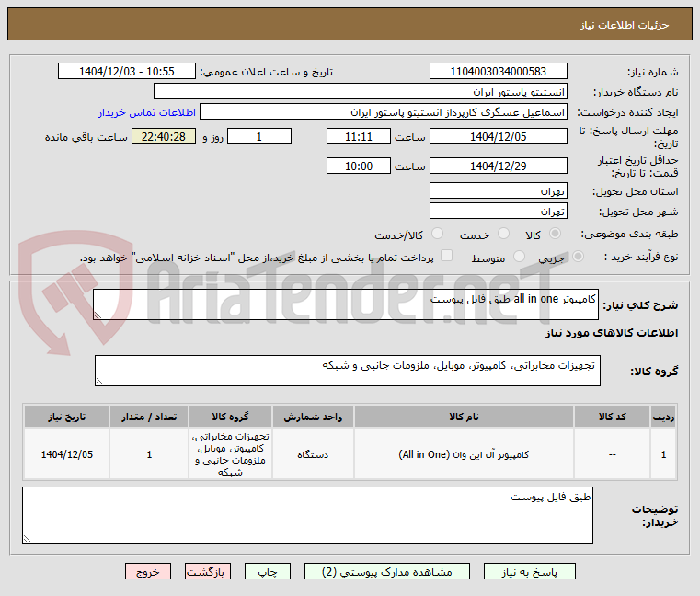The width and height of the screenshot is (700, 596).
Task: Click the remaining days field '1'
Action: pos(259,137)
